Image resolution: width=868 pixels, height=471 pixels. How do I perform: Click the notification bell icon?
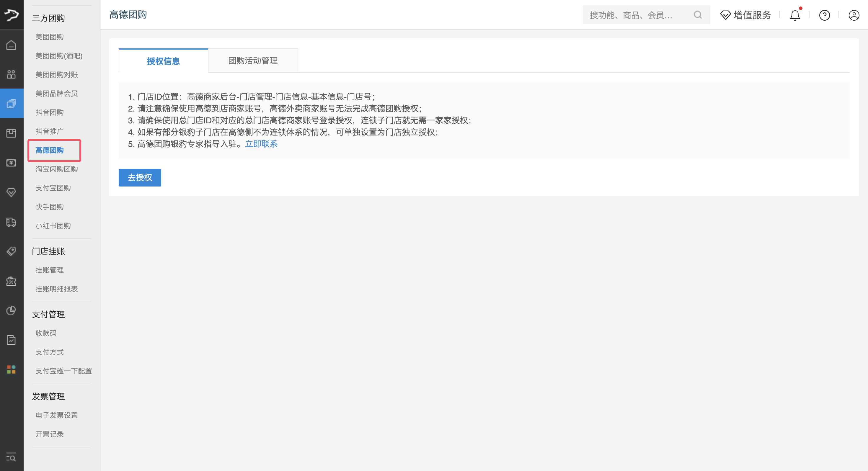795,15
